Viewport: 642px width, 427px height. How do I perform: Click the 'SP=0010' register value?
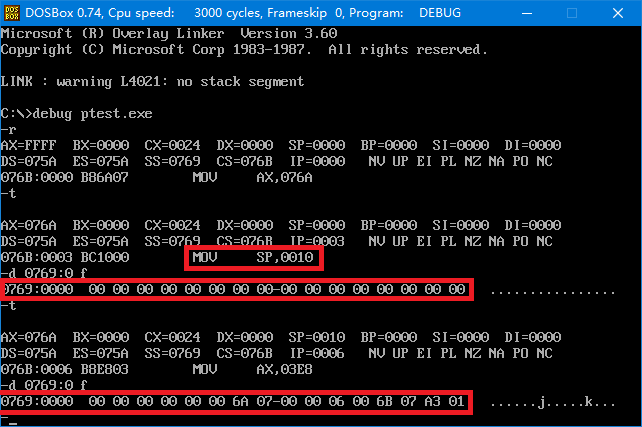tap(316, 337)
